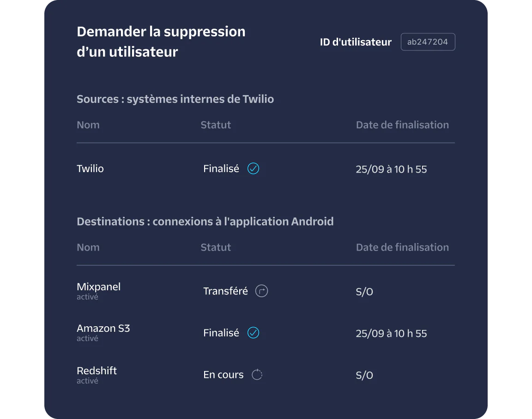Screen dimensions: 532x419
Task: Select the blue checkmark icon in the Amazon S3 row
Action: point(253,332)
